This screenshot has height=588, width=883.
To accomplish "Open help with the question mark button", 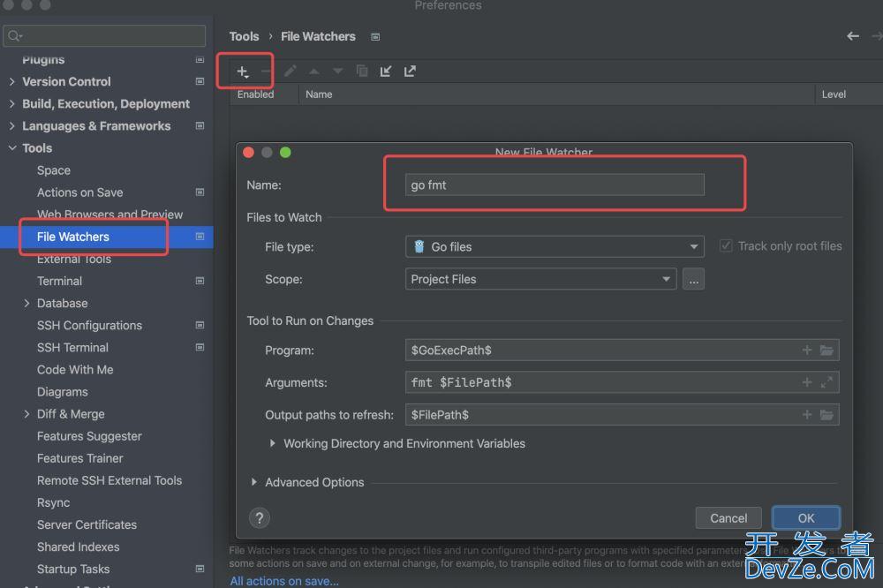I will (260, 518).
